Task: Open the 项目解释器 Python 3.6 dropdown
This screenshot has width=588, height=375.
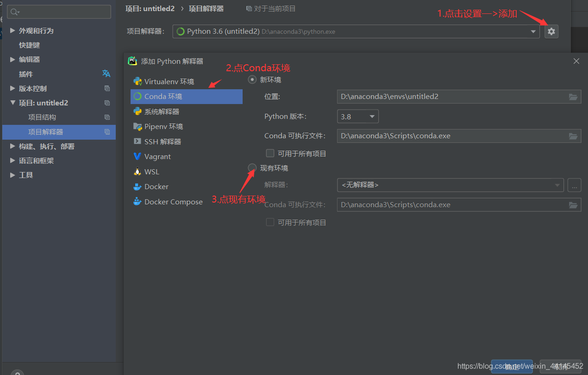Action: click(356, 31)
